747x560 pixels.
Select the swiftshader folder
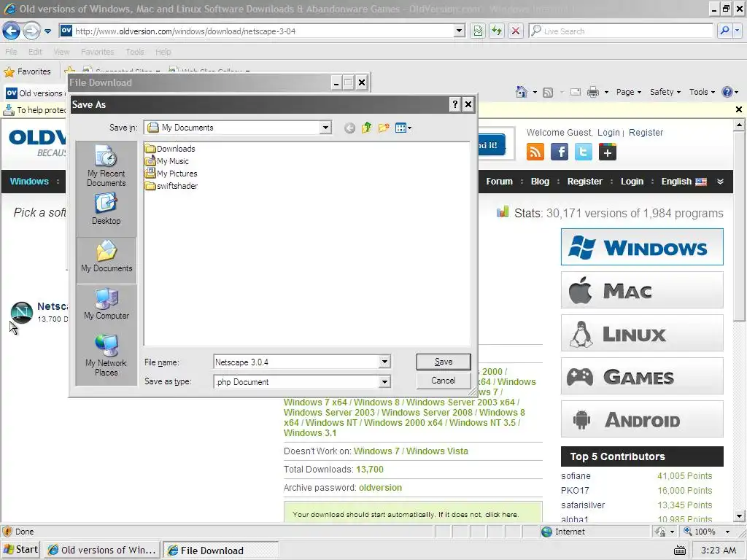pyautogui.click(x=171, y=186)
